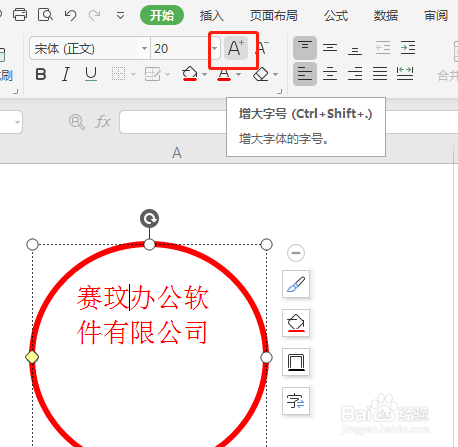Click the formula bar input field

289,122
